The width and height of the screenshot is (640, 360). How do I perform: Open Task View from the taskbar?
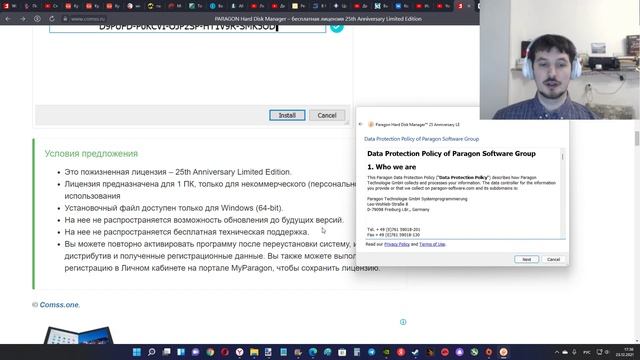tap(167, 352)
